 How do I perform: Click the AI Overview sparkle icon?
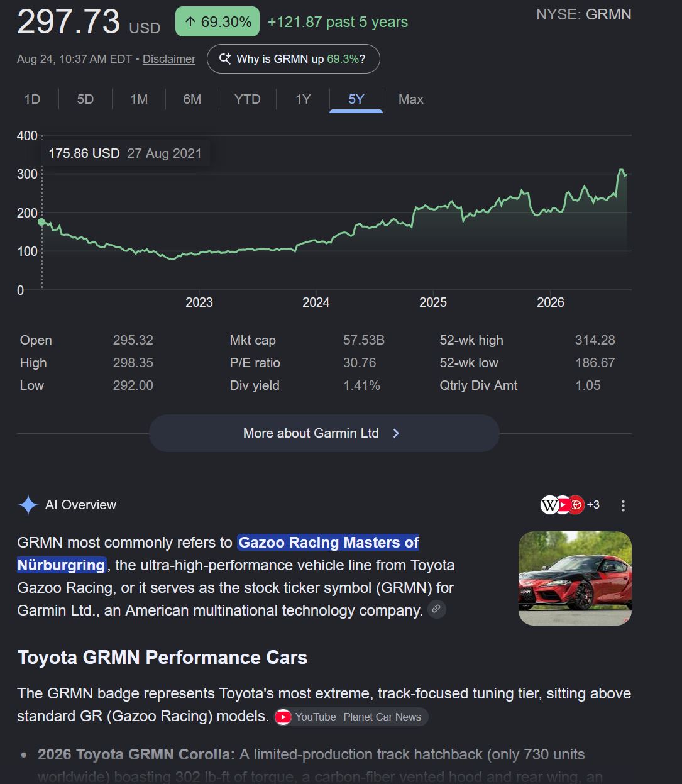28,505
